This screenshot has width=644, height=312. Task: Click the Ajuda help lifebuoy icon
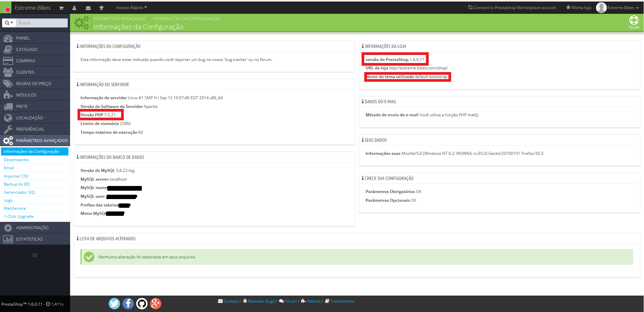pyautogui.click(x=634, y=20)
